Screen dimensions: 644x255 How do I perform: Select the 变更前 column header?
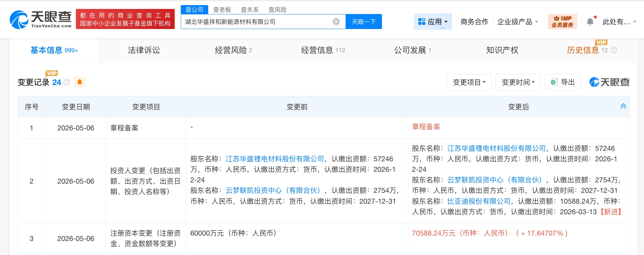(x=297, y=107)
